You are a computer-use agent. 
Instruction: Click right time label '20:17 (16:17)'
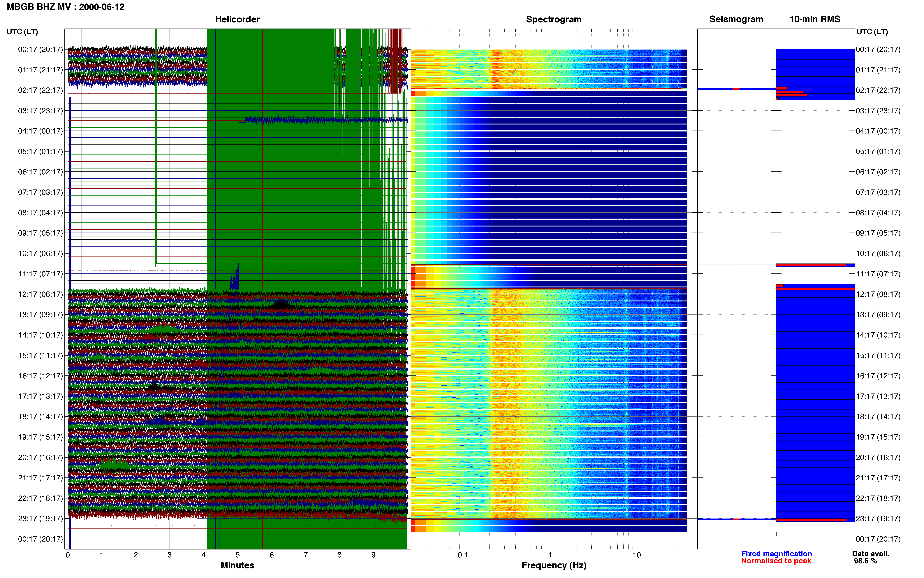878,458
